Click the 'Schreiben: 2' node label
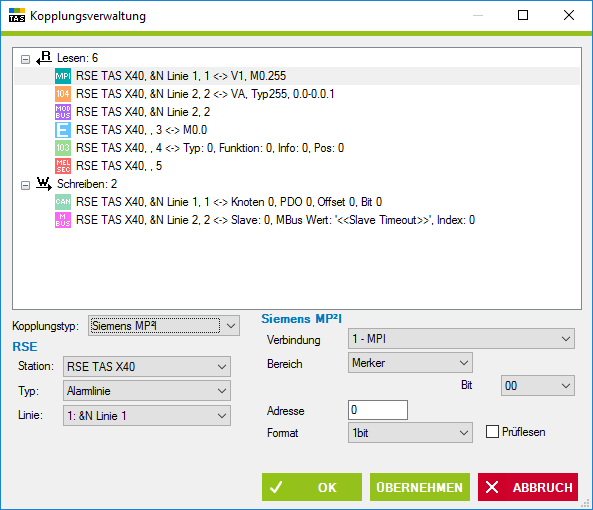Viewport: 593px width, 510px height. (x=87, y=184)
